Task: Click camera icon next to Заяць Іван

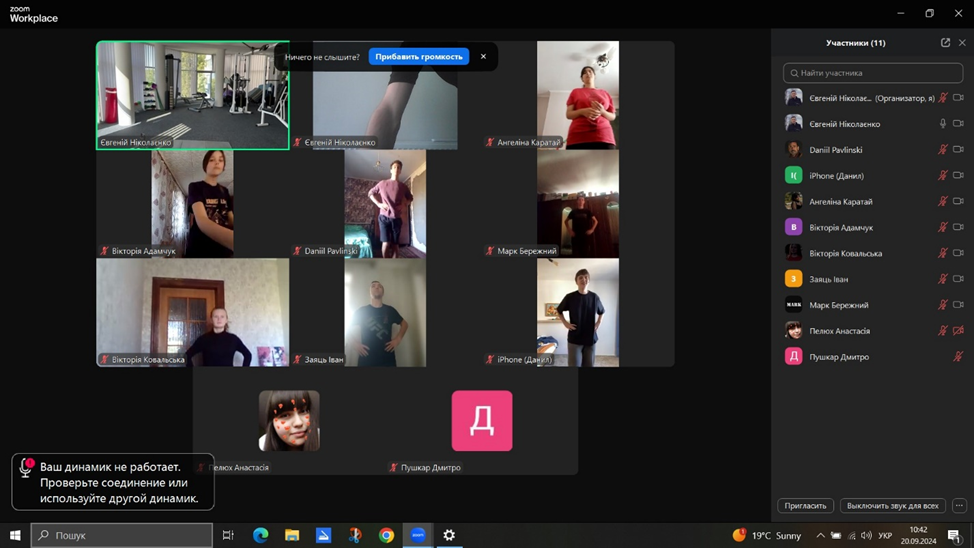Action: click(x=958, y=279)
